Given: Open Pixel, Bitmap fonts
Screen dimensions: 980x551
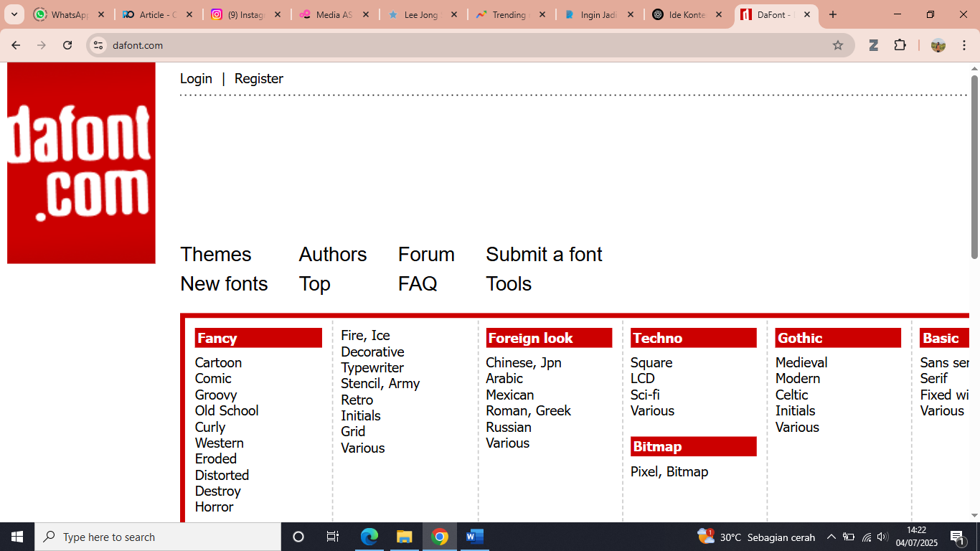Looking at the screenshot, I should [669, 471].
